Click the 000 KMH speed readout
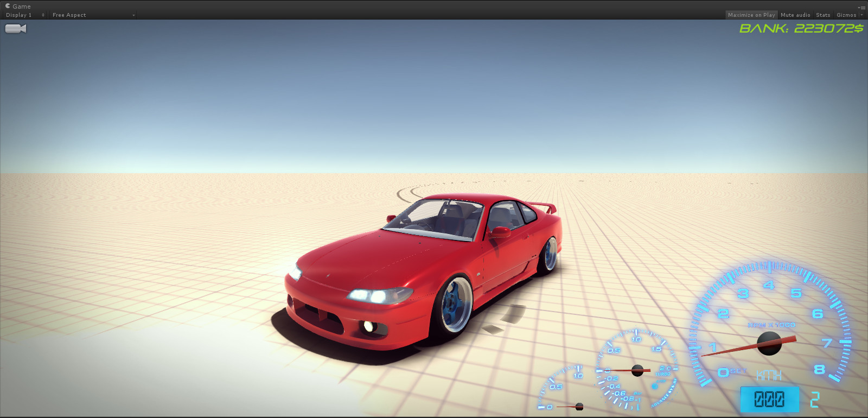The image size is (868, 418). 770,400
